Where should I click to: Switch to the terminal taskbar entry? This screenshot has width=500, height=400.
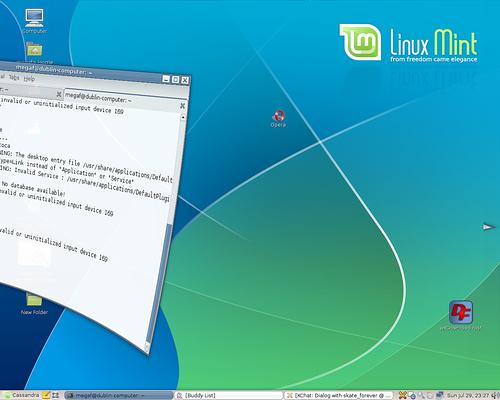coord(118,396)
